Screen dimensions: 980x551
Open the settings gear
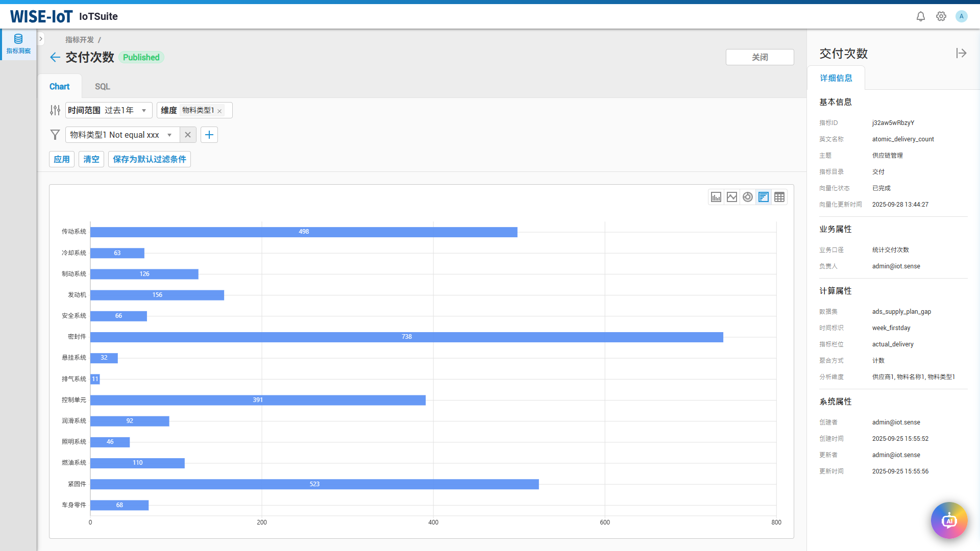(941, 16)
